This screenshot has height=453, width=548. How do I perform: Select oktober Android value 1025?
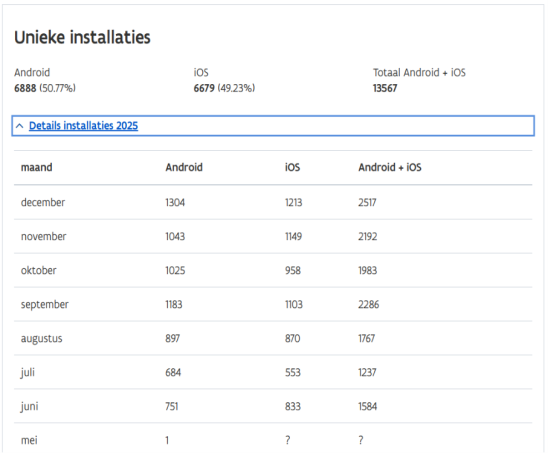click(x=175, y=271)
